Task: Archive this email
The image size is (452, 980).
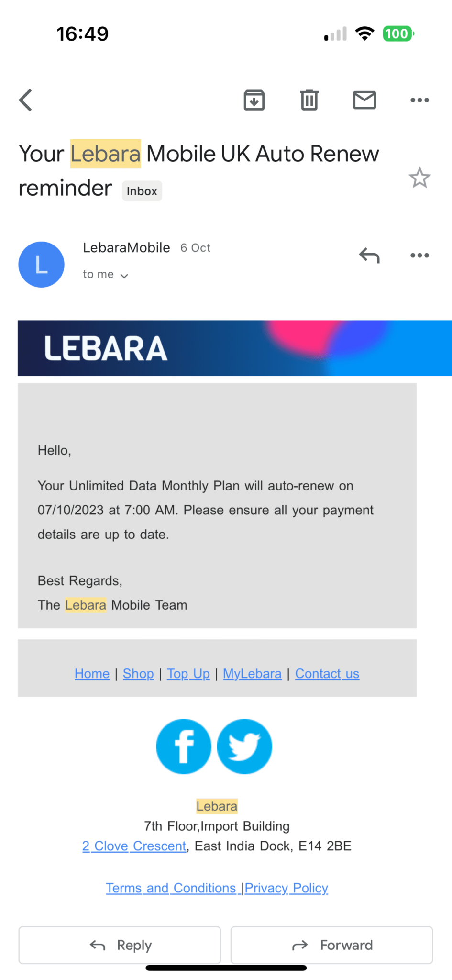Action: click(x=254, y=100)
